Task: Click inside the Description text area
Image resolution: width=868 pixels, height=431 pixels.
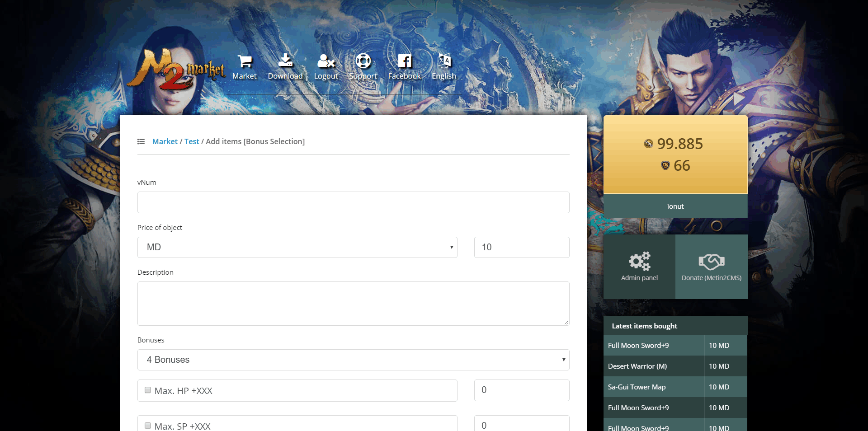Action: [x=353, y=304]
